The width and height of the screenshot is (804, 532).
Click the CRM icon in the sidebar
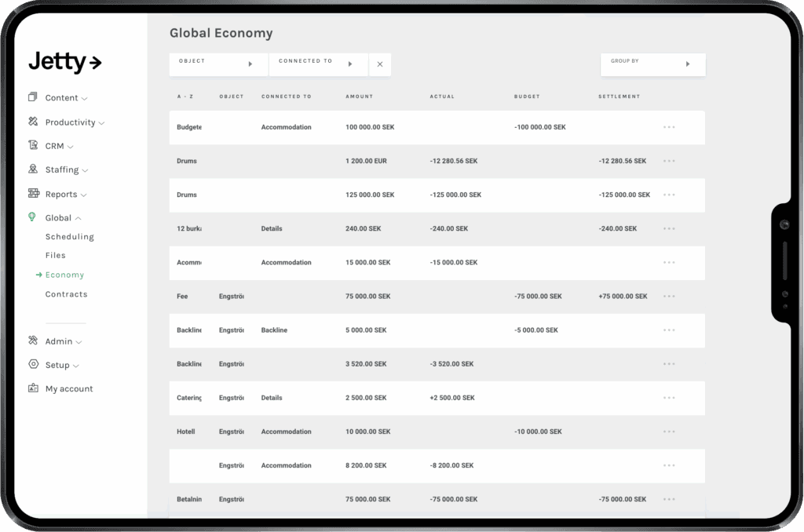coord(32,146)
